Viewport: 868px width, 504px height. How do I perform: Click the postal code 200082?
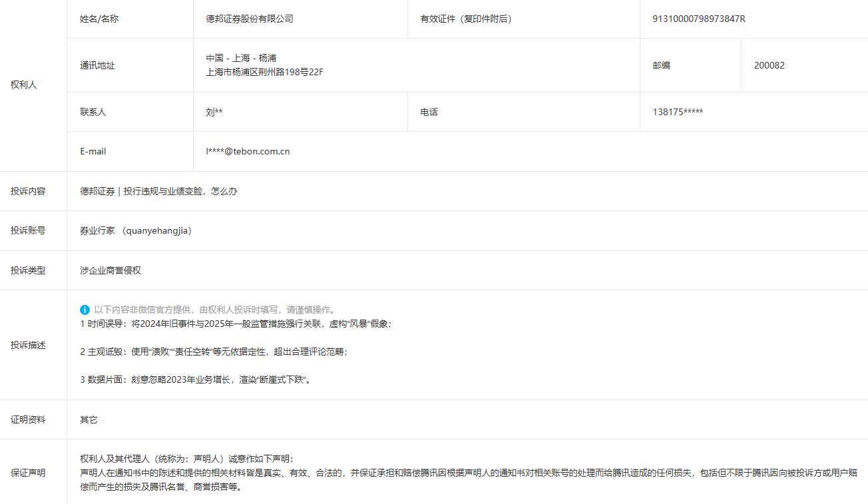point(769,65)
